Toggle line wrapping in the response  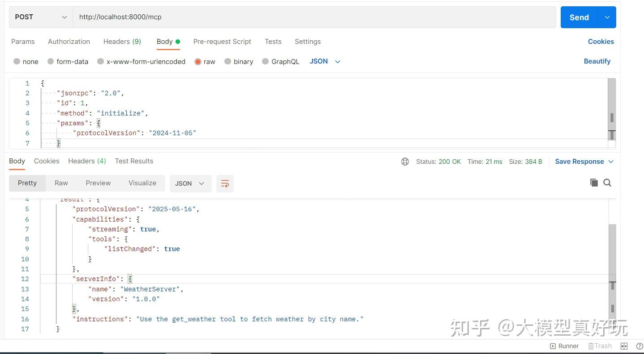coord(225,183)
